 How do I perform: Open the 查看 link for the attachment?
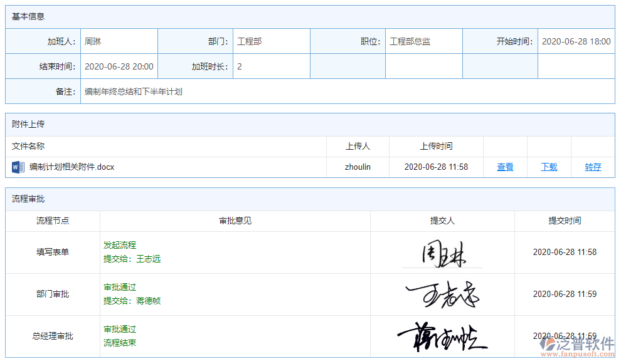[505, 167]
